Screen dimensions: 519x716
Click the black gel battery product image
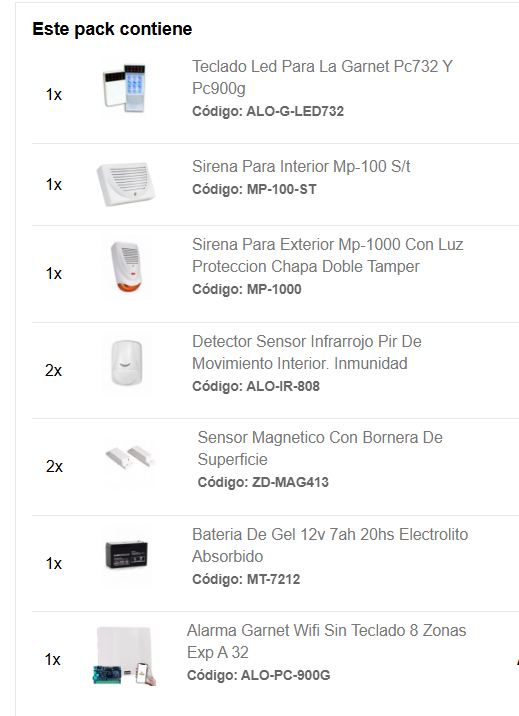pos(126,555)
